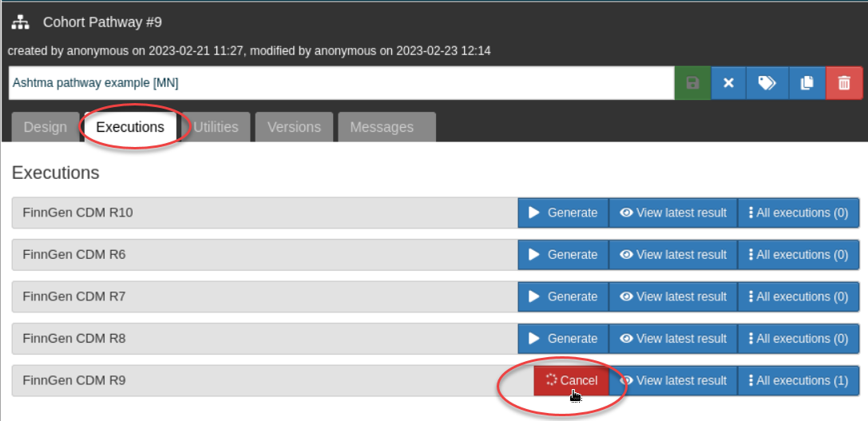This screenshot has width=868, height=421.
Task: Open the Utilities tab
Action: click(x=216, y=127)
